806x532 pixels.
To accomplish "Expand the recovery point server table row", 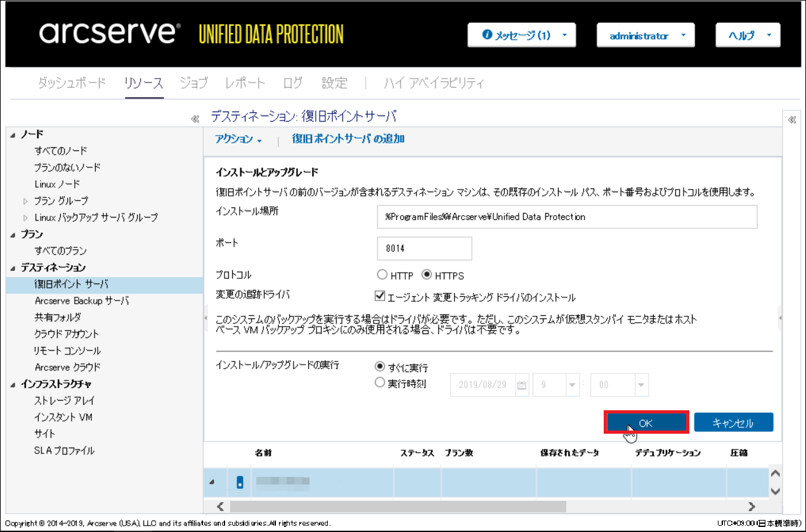I will click(212, 483).
